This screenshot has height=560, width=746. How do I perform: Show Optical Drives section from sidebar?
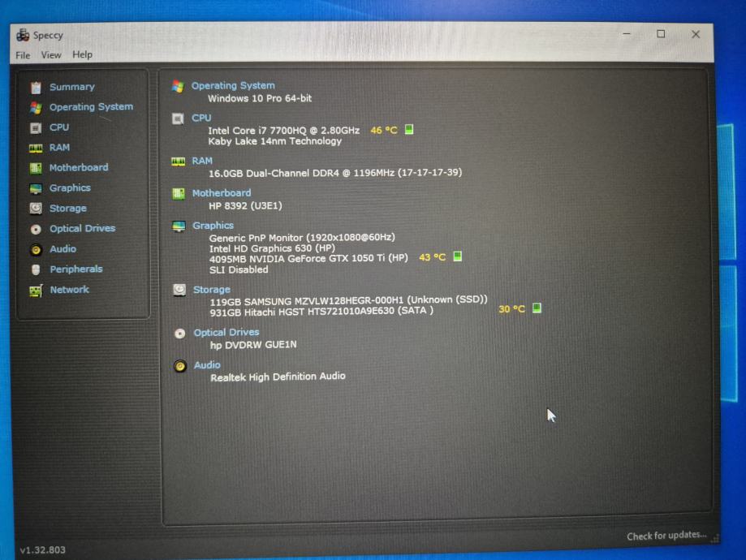coord(82,228)
